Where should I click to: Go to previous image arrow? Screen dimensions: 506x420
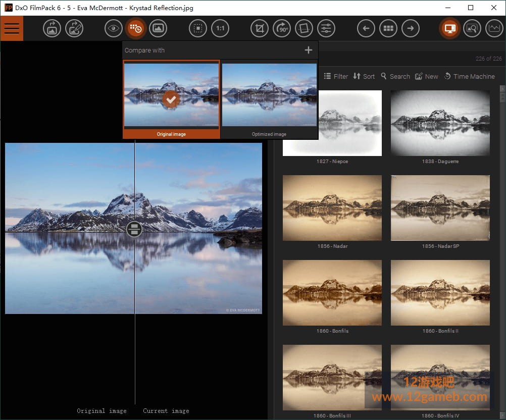tap(366, 28)
